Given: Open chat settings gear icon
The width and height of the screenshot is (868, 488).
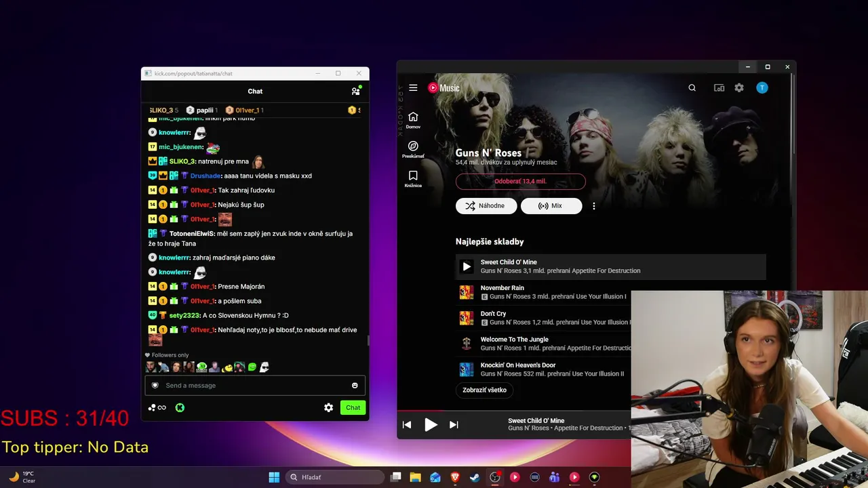Looking at the screenshot, I should (329, 407).
